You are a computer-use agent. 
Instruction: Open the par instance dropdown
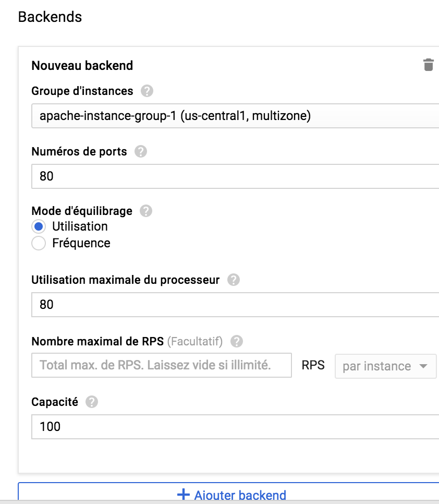coord(386,366)
